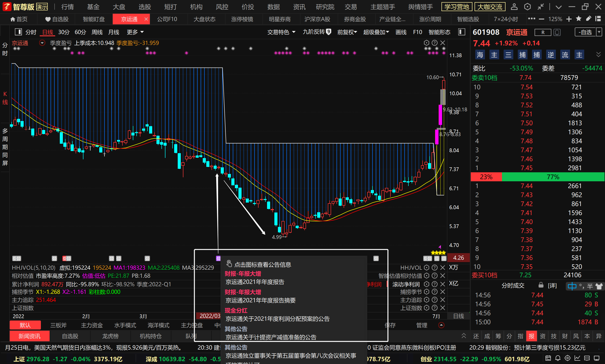The image size is (605, 364).
Task: Switch to 周线 chart period
Action: pyautogui.click(x=97, y=32)
